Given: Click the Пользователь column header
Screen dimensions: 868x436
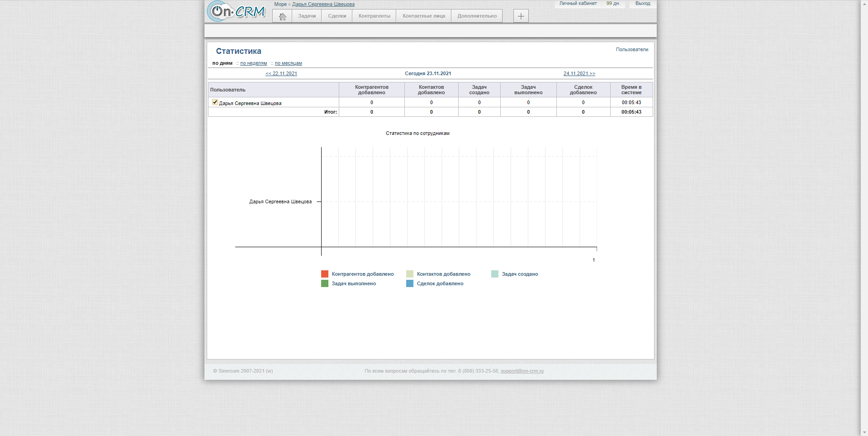Looking at the screenshot, I should [274, 90].
